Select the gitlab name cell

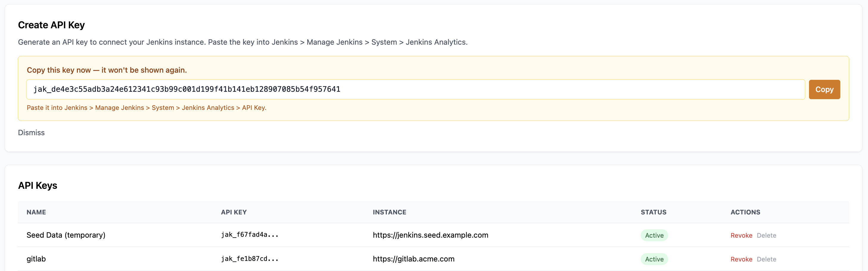pyautogui.click(x=36, y=259)
